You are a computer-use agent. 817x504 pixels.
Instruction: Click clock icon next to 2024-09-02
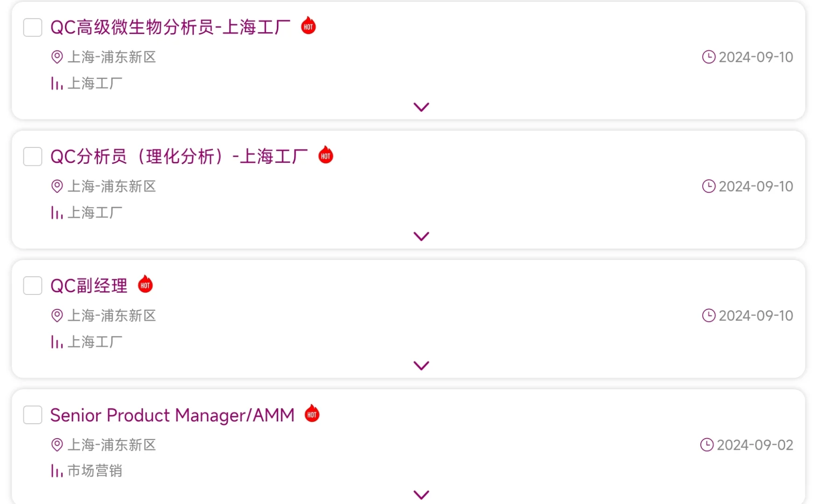(707, 445)
